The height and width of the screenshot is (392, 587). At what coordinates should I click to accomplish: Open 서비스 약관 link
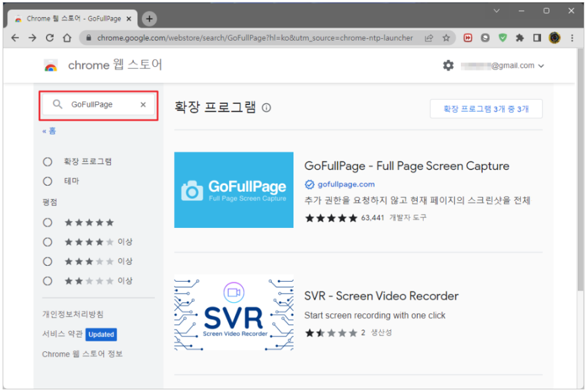tap(62, 334)
